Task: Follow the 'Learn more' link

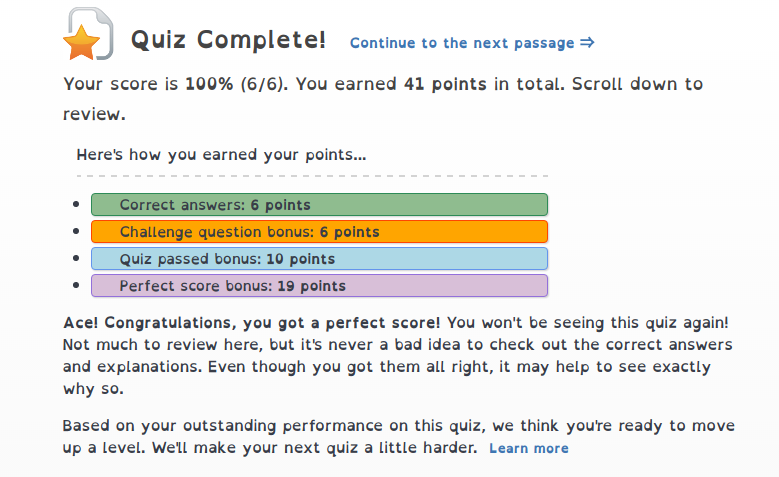Action: pyautogui.click(x=528, y=448)
